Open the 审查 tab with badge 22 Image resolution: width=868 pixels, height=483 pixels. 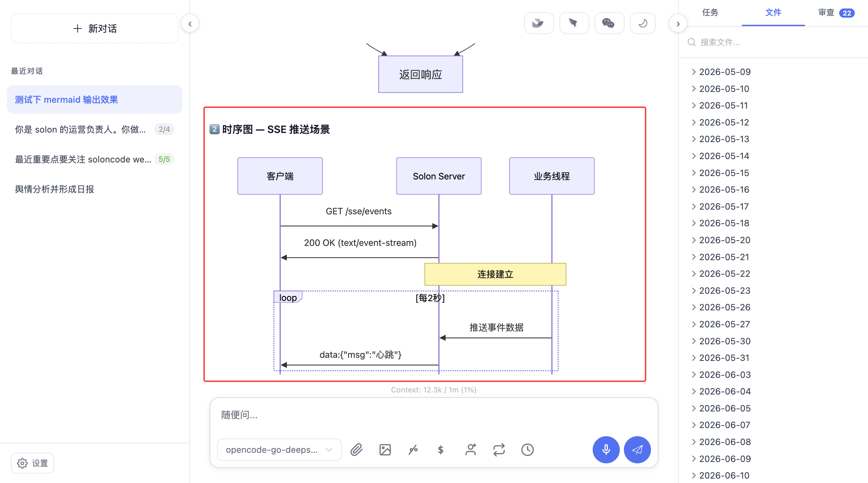836,13
